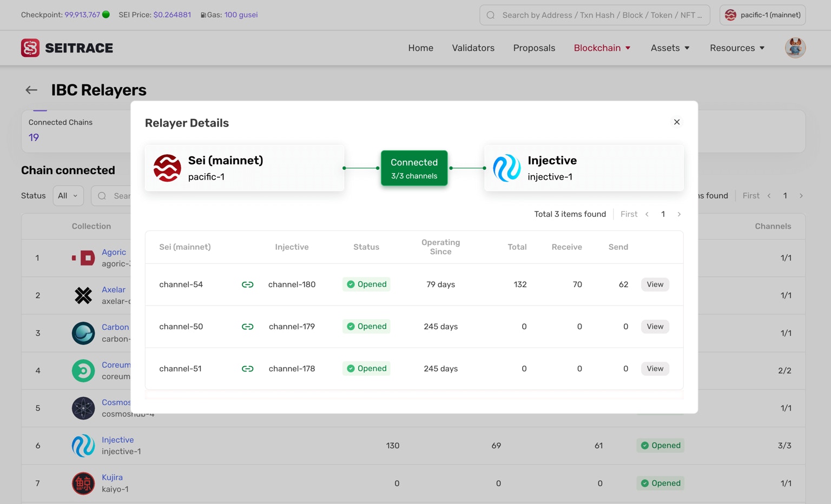Click link icon for channel-51 row
The height and width of the screenshot is (504, 831).
pyautogui.click(x=247, y=369)
